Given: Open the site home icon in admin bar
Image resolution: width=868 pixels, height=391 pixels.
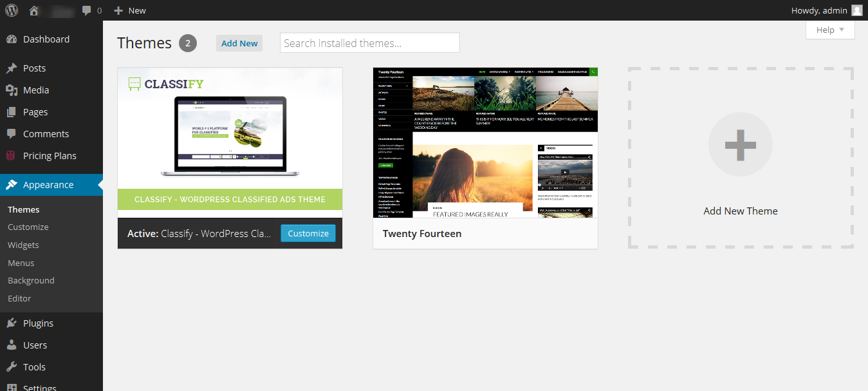Looking at the screenshot, I should (34, 10).
